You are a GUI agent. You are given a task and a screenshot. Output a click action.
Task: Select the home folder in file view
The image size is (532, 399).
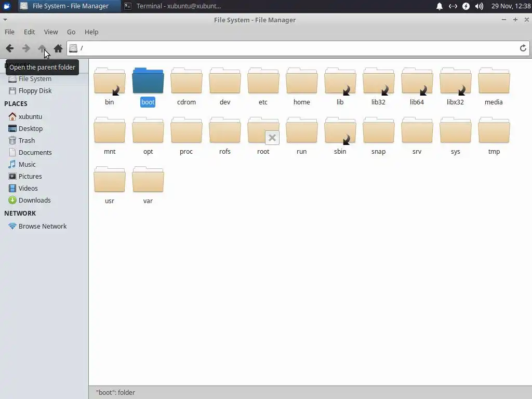pos(302,81)
